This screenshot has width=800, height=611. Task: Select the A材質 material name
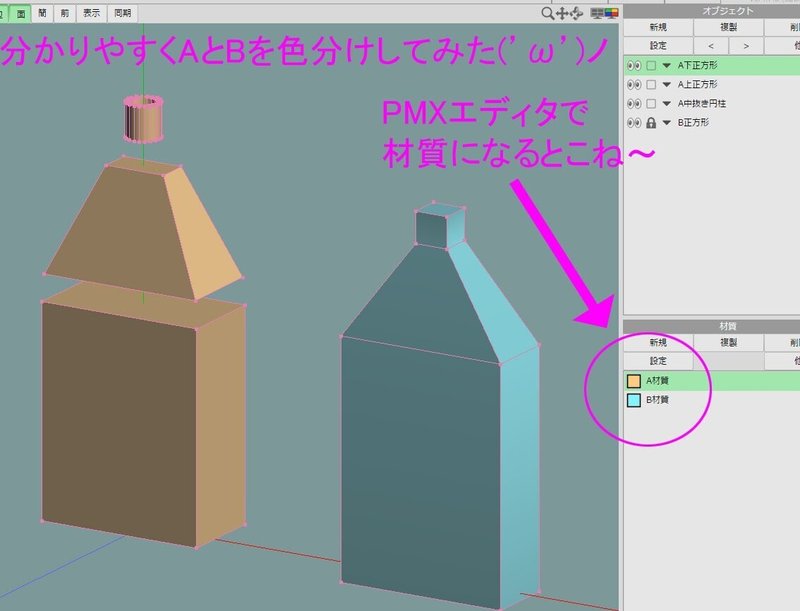pyautogui.click(x=657, y=381)
